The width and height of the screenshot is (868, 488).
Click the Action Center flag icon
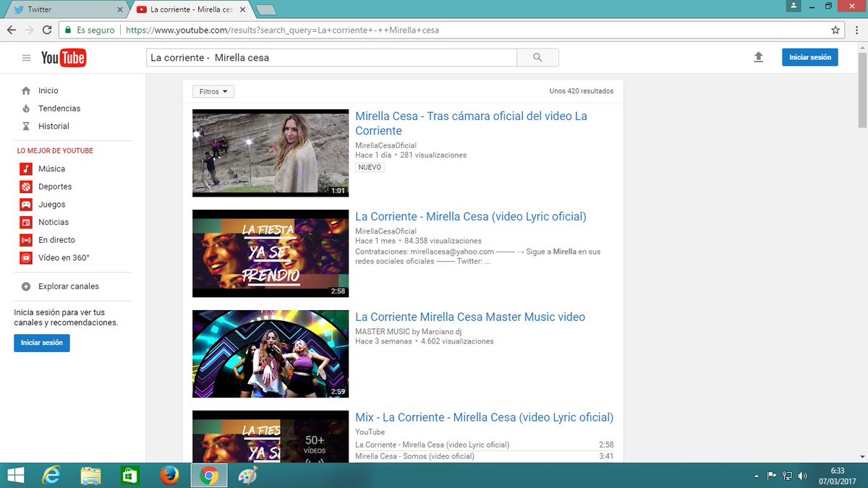772,476
